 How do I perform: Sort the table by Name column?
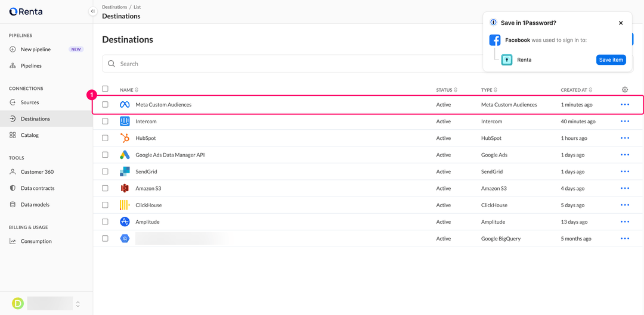129,90
